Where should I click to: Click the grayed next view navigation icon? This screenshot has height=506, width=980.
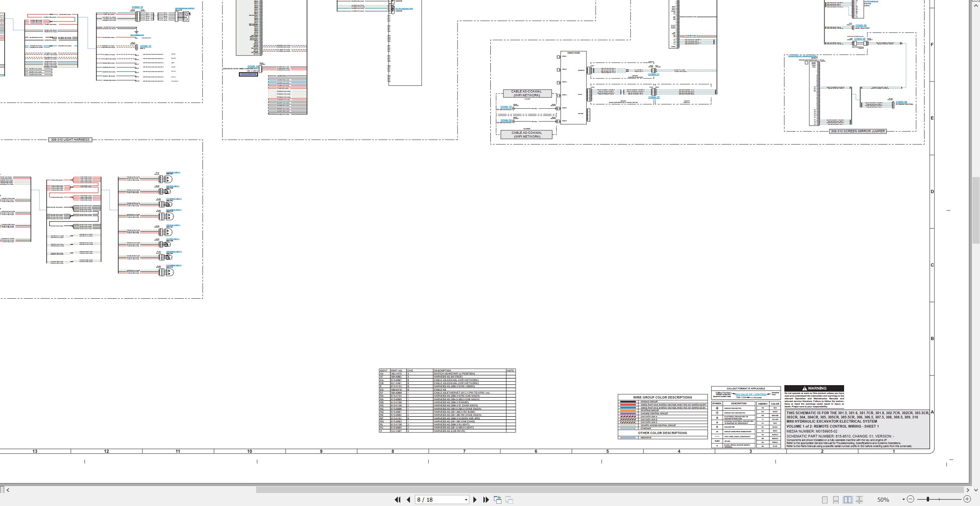509,499
